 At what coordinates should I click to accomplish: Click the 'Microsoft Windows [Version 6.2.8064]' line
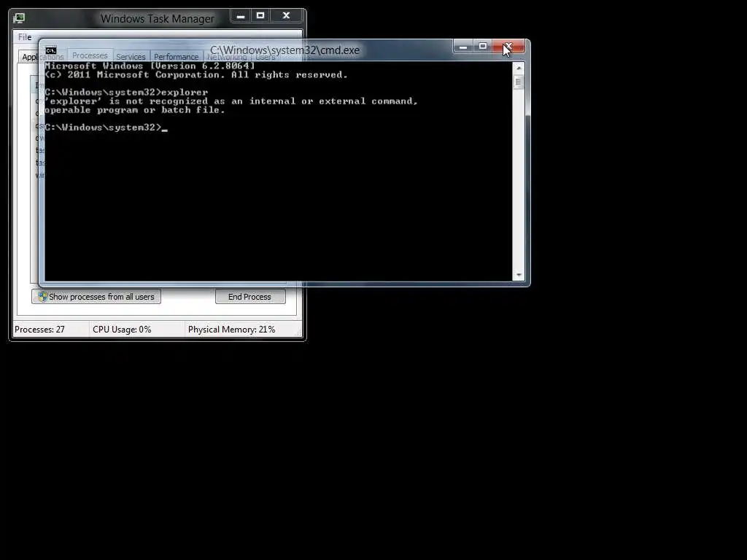[x=150, y=66]
